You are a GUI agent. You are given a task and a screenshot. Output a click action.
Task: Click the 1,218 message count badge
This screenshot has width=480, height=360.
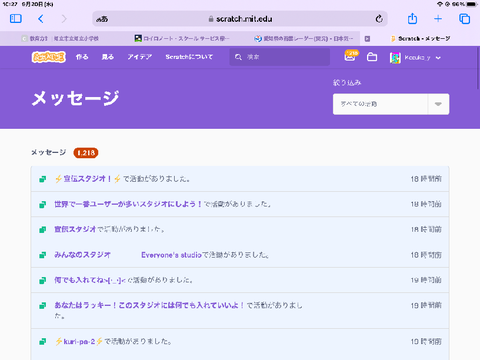click(x=86, y=153)
